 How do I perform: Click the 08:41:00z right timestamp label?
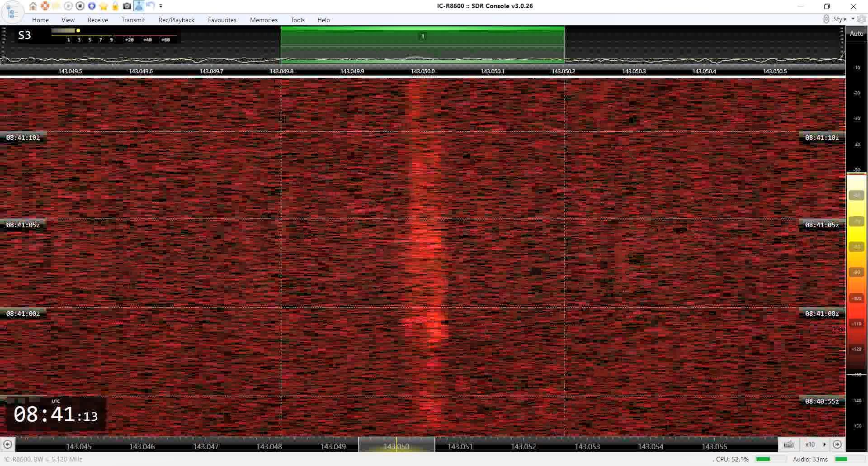point(822,314)
